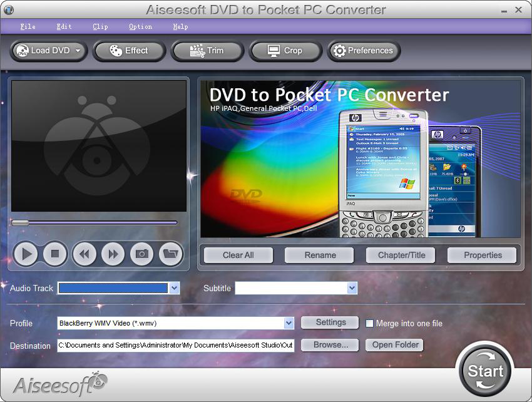The width and height of the screenshot is (532, 402).
Task: Click the Rename button
Action: [x=320, y=255]
